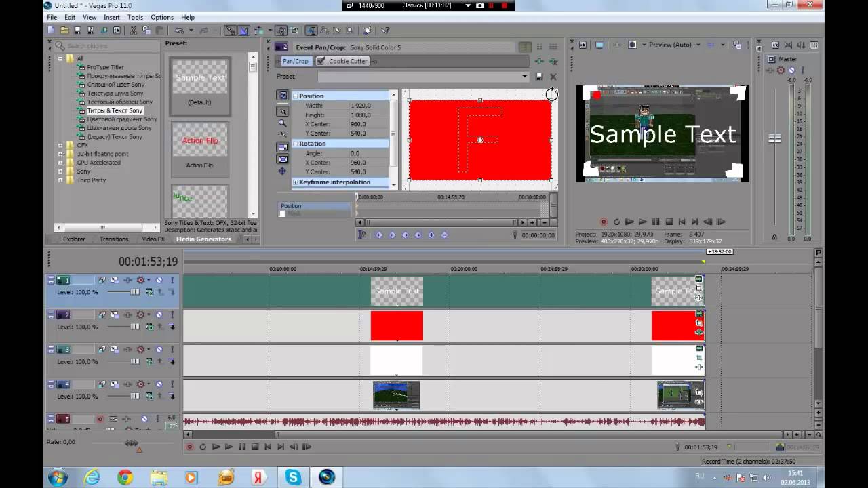868x488 pixels.
Task: Open the File menu
Action: coord(52,17)
